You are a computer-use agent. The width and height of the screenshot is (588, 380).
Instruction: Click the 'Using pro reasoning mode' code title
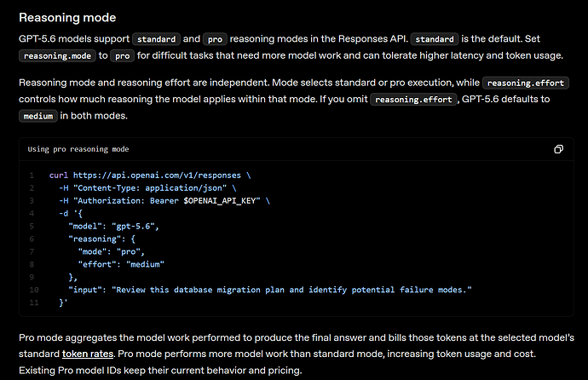click(78, 149)
